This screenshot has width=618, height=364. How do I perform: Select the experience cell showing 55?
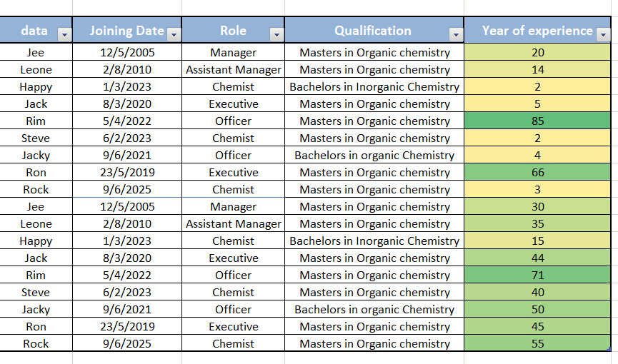point(537,343)
